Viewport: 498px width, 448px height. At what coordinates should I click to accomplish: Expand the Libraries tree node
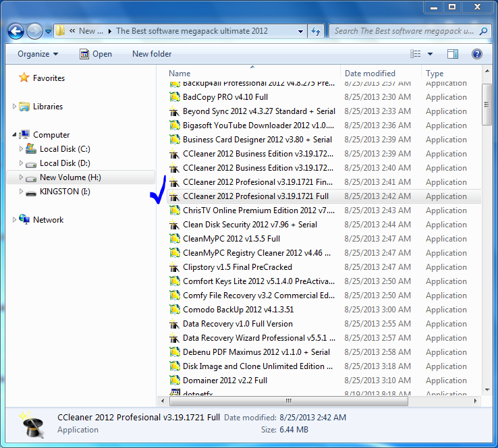(x=14, y=107)
